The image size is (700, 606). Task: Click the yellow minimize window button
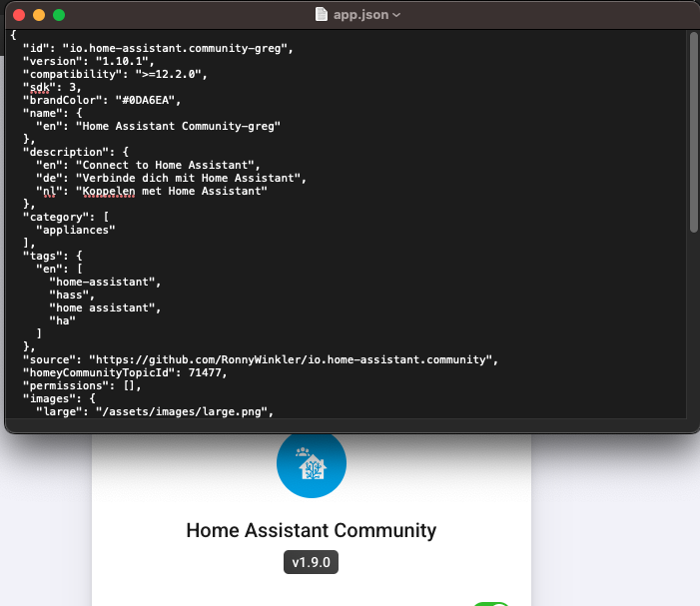click(39, 15)
